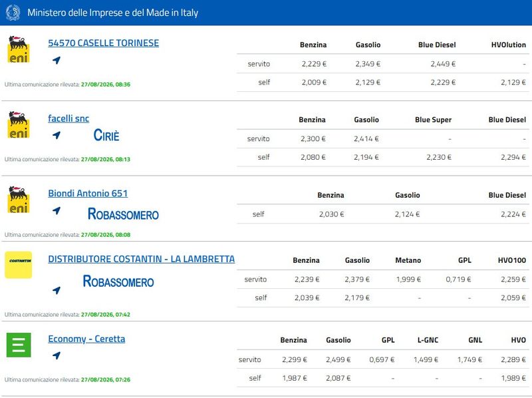
Task: Click the eni logo for Biondi Antonio 651
Action: click(19, 200)
